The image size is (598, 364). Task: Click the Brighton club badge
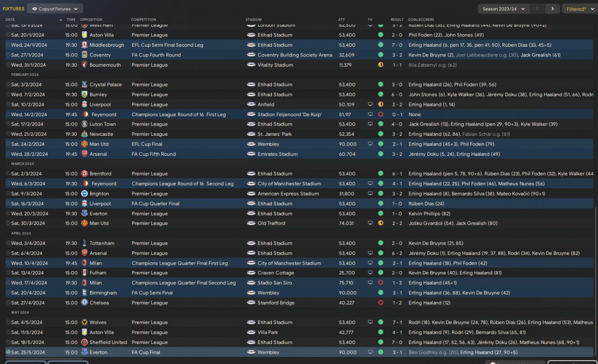[x=85, y=194]
